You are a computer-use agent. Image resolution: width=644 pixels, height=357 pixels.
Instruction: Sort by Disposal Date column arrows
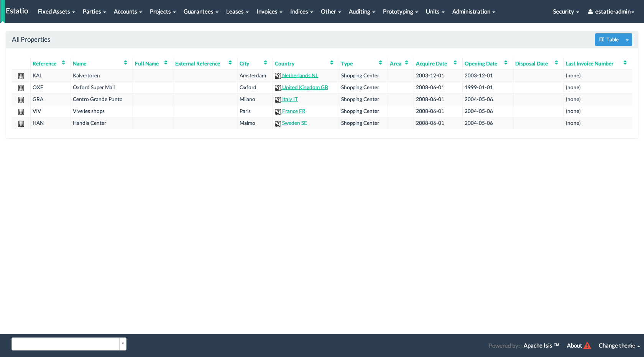(x=556, y=63)
